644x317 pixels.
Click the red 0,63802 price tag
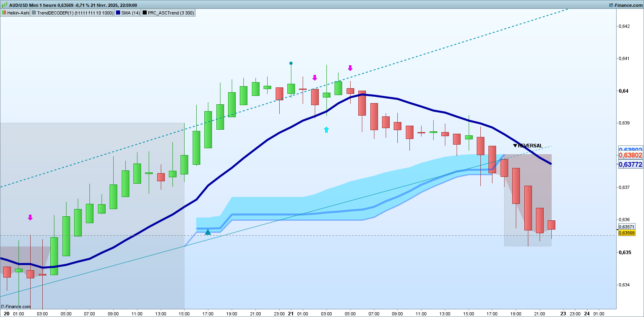(630, 155)
